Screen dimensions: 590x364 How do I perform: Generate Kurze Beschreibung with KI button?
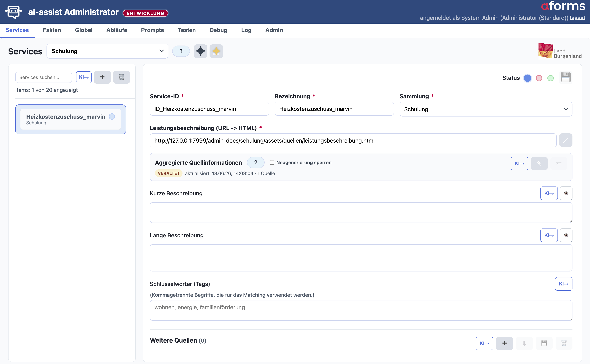(x=549, y=193)
